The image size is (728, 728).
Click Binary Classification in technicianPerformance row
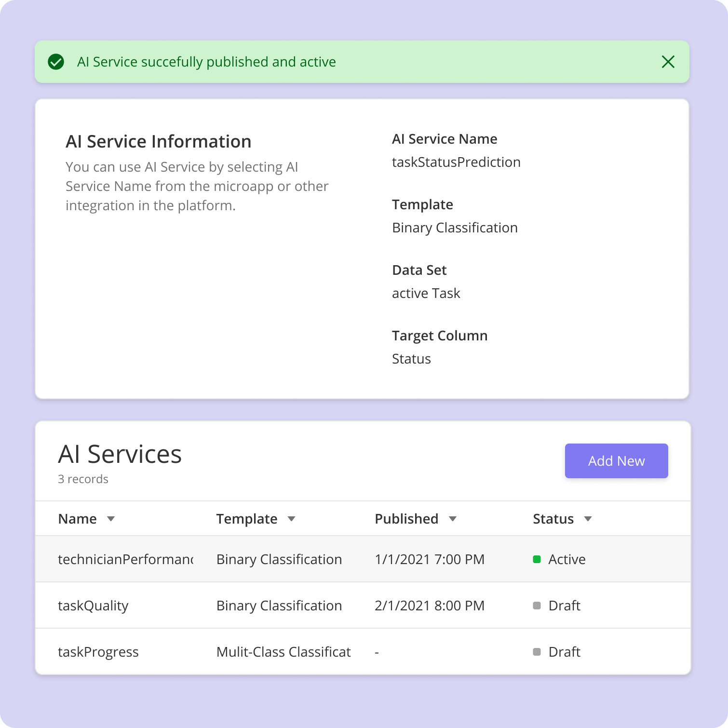tap(279, 559)
